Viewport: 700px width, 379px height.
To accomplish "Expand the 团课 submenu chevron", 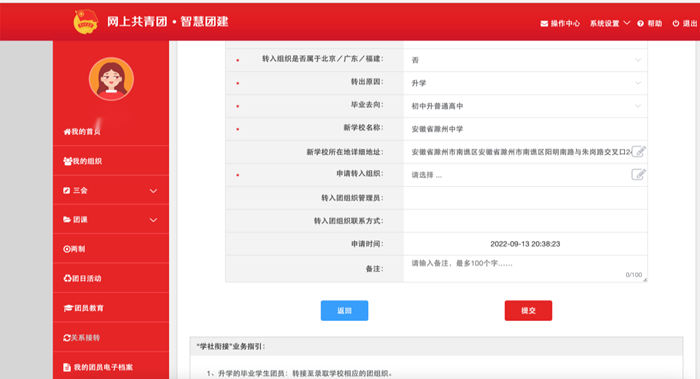I will point(153,220).
